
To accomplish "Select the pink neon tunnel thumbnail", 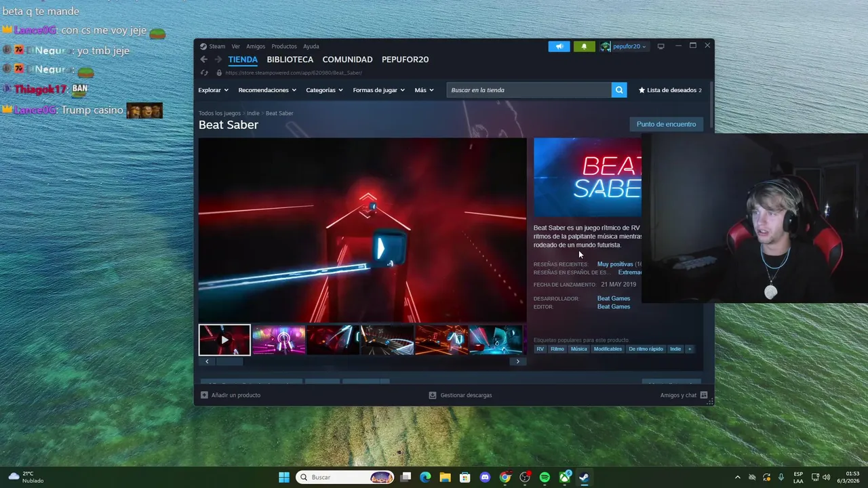I will click(279, 340).
